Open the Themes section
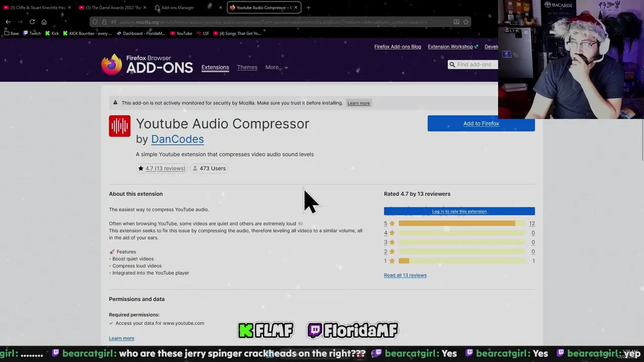The height and width of the screenshot is (362, 644). 247,67
